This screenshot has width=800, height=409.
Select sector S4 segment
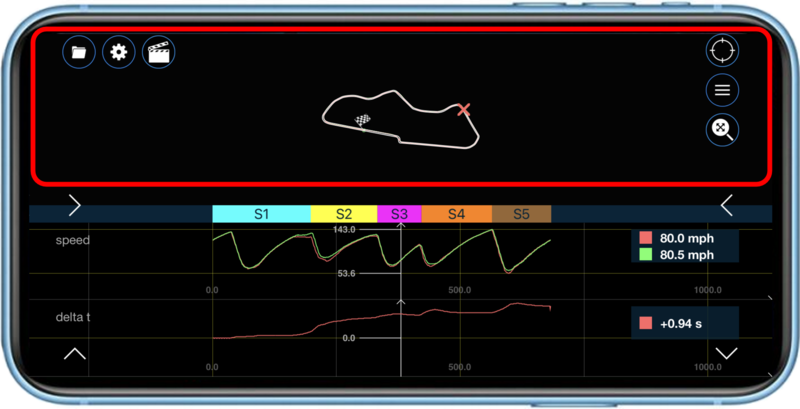pos(457,214)
